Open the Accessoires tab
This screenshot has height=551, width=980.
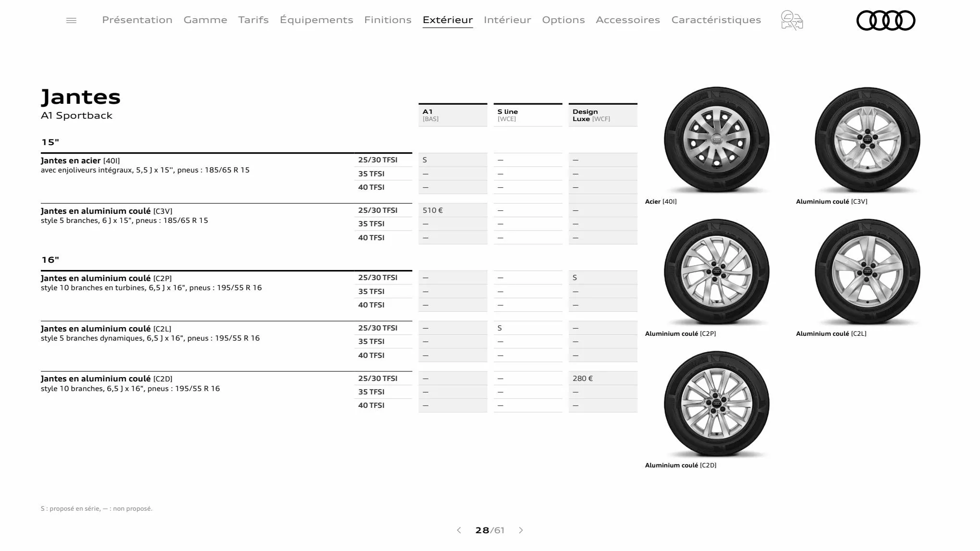(628, 20)
